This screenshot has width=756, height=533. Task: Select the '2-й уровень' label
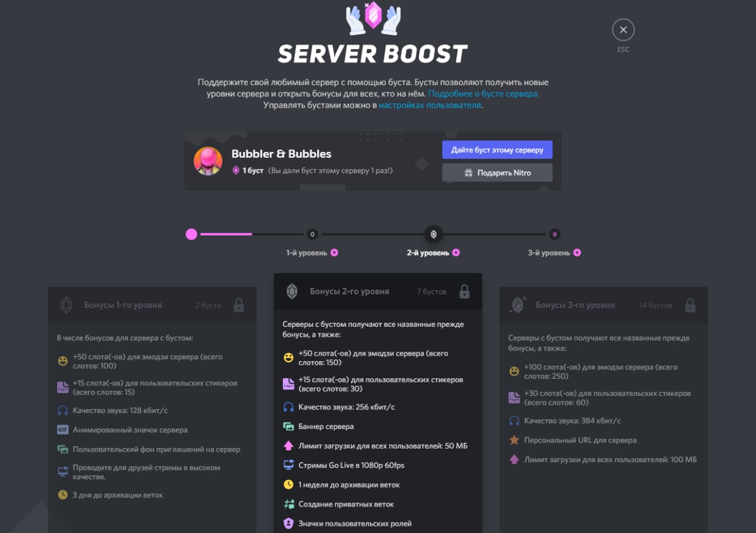(428, 253)
